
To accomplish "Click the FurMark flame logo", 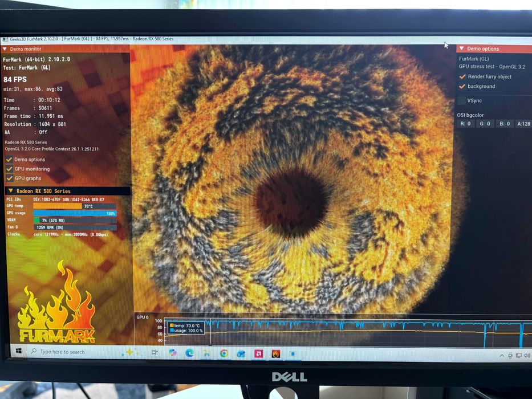I will tap(56, 302).
